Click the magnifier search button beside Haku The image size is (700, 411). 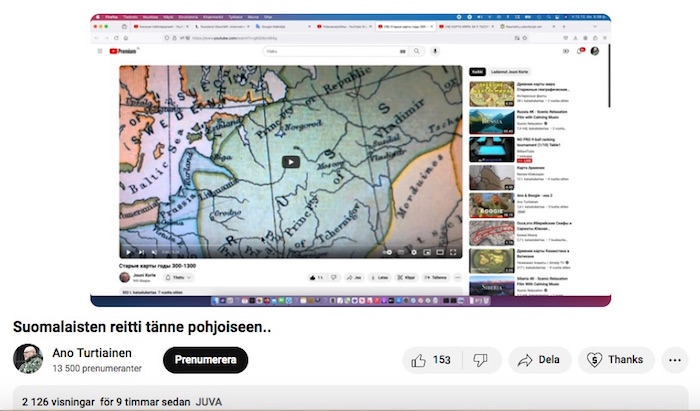tap(417, 51)
